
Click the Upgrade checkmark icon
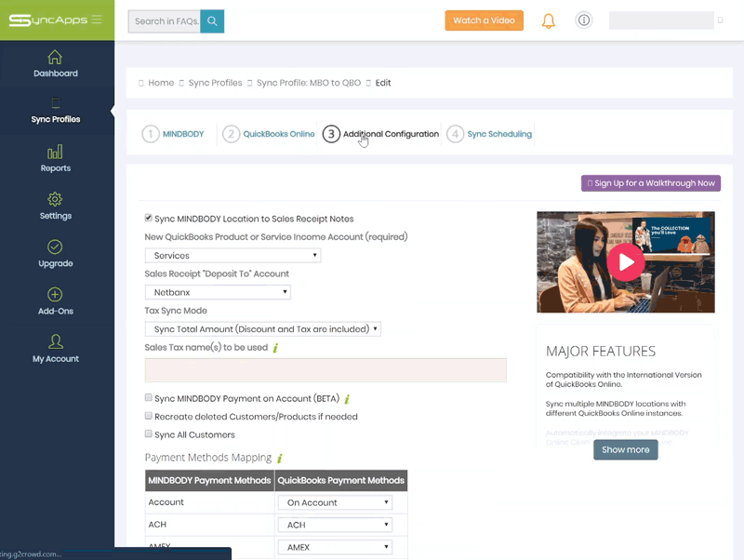pyautogui.click(x=55, y=247)
